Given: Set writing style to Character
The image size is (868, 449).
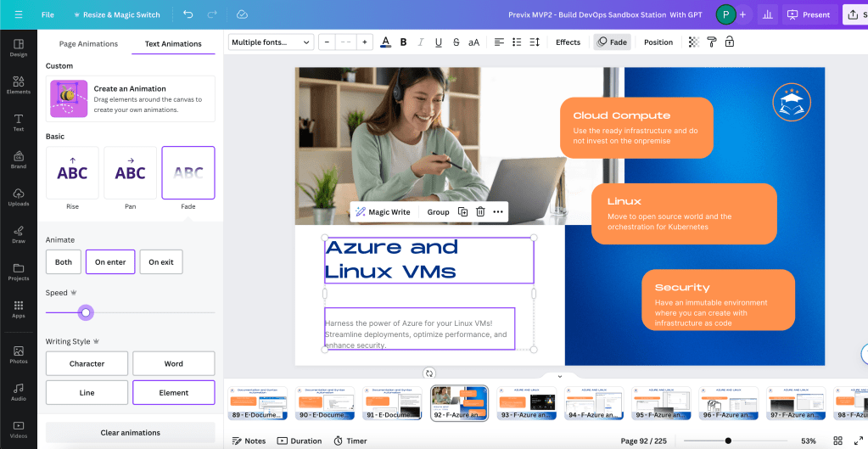Looking at the screenshot, I should [x=87, y=364].
